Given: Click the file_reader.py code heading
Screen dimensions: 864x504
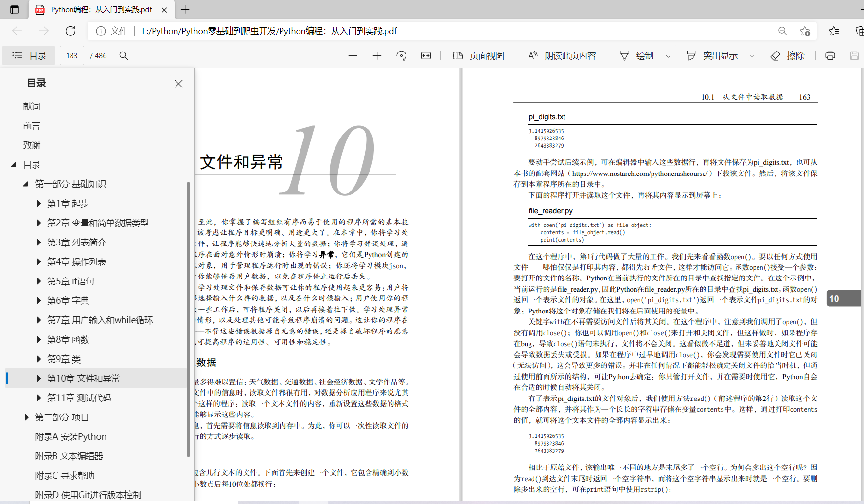Looking at the screenshot, I should [550, 211].
